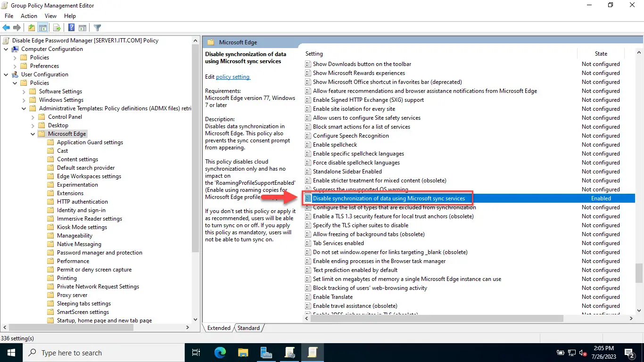Click the network icon in system tray
Screen dimensions: 644x362
point(572,353)
